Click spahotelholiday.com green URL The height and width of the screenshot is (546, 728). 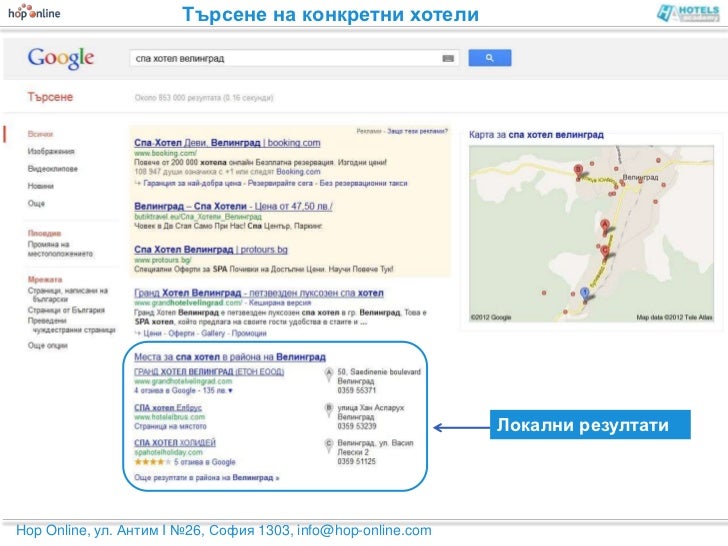169,452
